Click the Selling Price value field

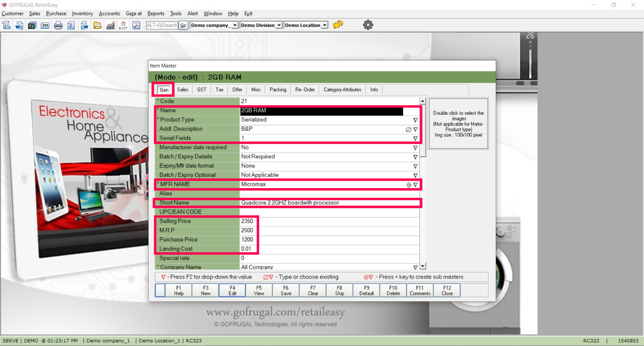click(x=330, y=222)
